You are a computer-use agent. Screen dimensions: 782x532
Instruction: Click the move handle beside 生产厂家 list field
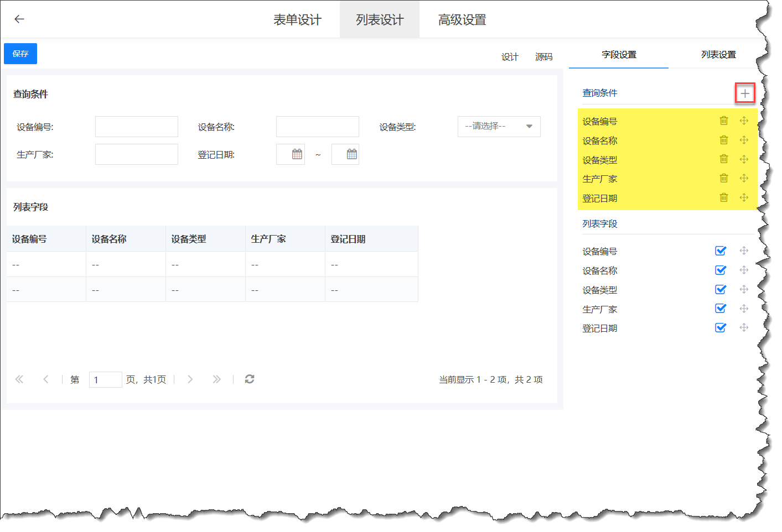pyautogui.click(x=744, y=309)
